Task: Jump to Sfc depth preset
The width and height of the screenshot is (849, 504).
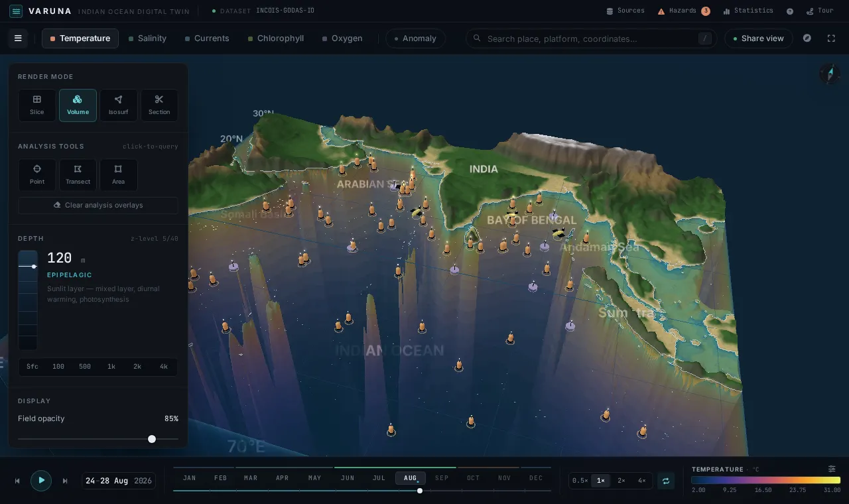Action: (33, 367)
